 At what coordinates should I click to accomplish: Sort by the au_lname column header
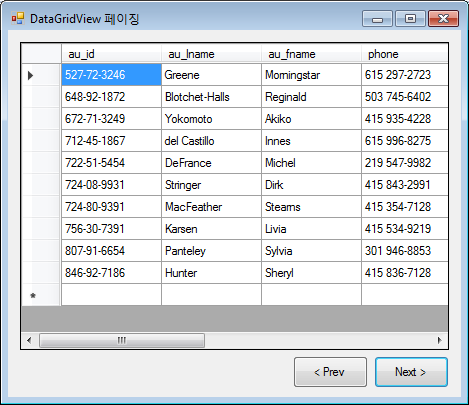point(211,54)
